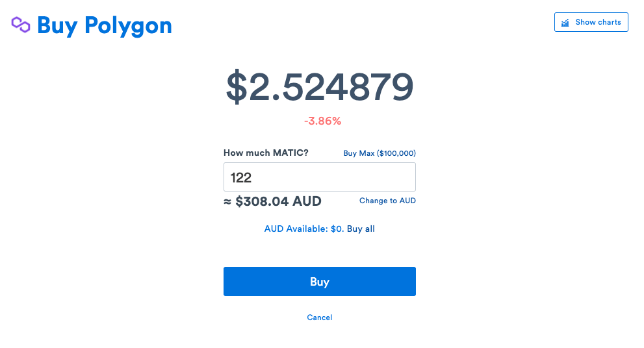
Task: Click the empty right side of the amount field
Action: point(349,177)
